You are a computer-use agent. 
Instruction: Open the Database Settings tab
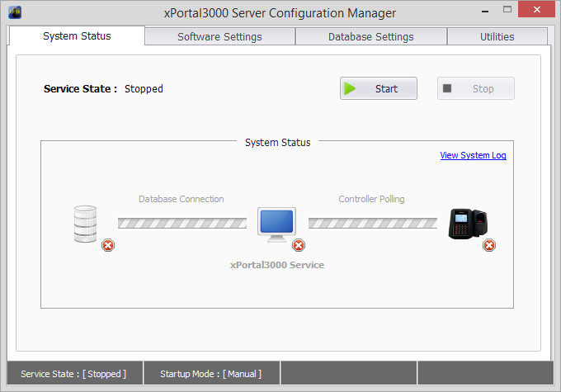[x=370, y=36]
